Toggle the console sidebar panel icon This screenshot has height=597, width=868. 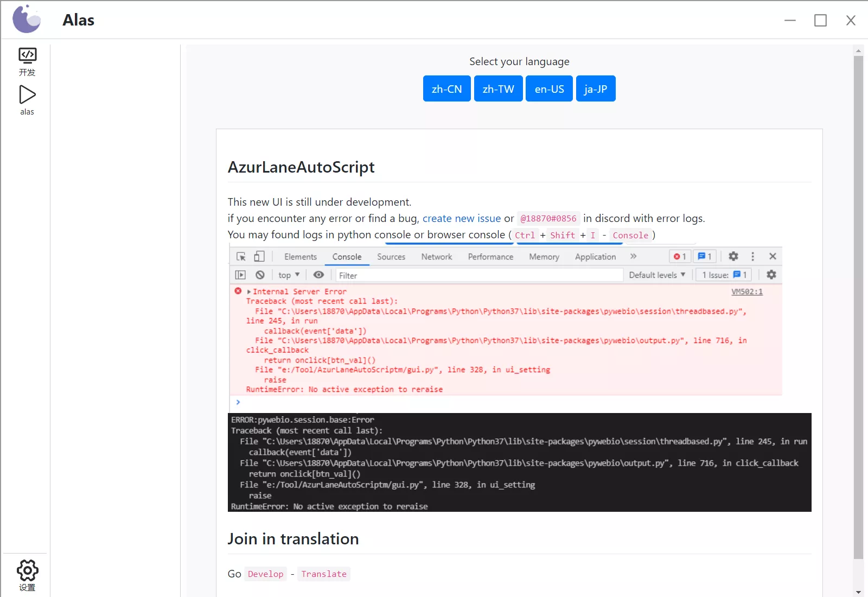pyautogui.click(x=240, y=275)
